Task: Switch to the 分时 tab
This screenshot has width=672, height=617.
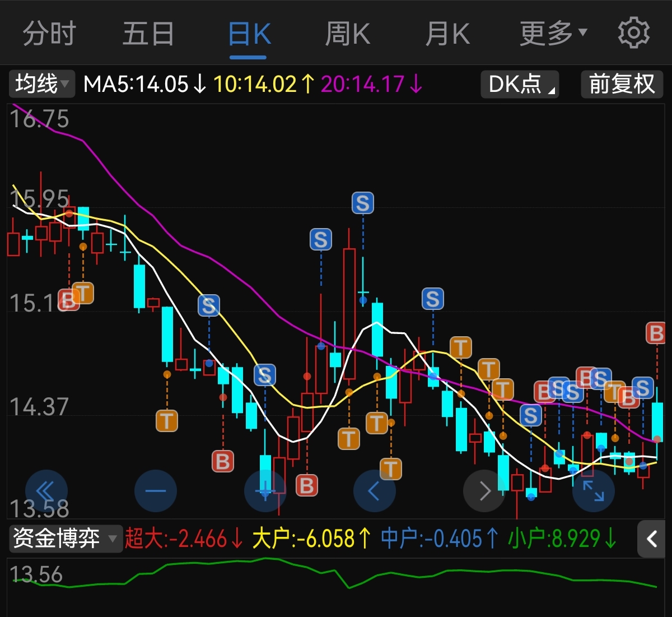Action: 49,34
